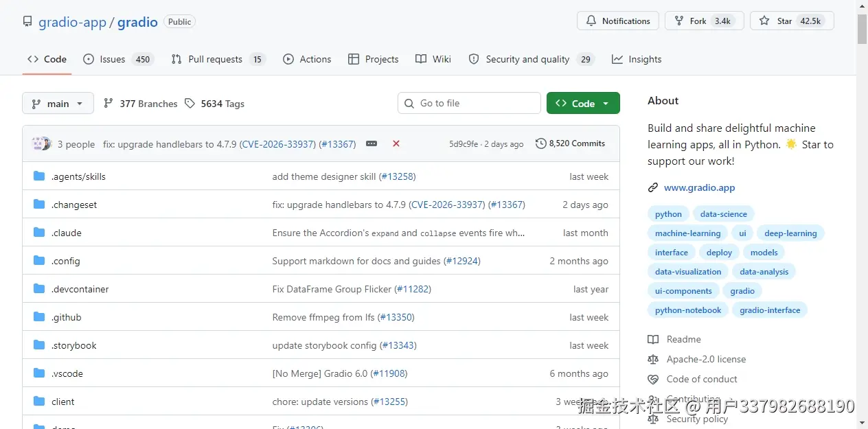Select the deploy topic tag
This screenshot has height=429, width=868.
719,253
